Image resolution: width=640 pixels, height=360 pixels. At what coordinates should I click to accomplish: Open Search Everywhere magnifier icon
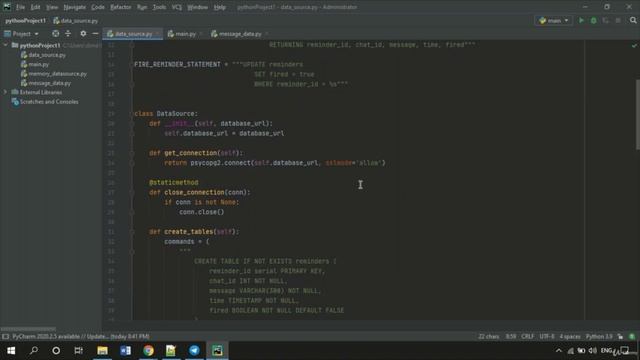633,20
